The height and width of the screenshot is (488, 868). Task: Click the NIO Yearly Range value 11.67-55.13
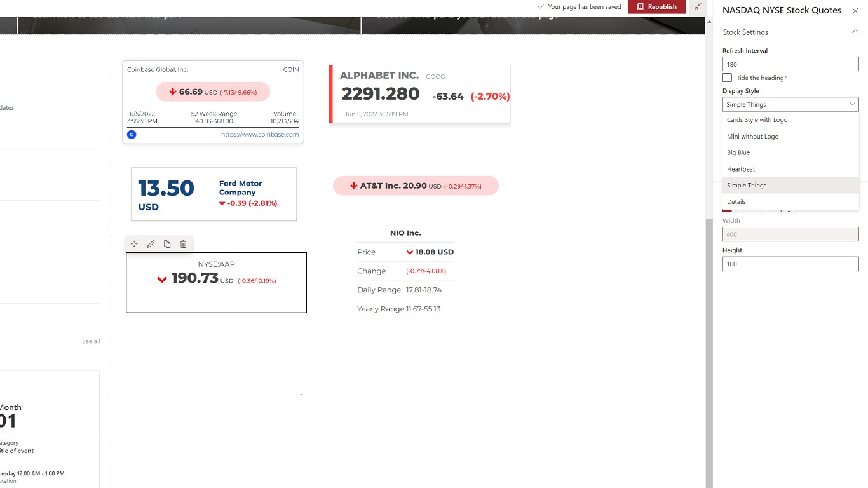423,309
